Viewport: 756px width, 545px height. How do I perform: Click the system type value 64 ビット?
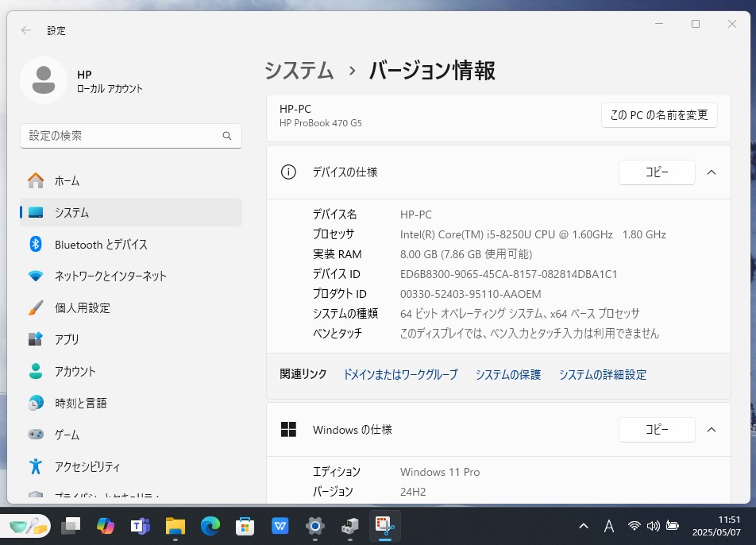click(x=519, y=314)
